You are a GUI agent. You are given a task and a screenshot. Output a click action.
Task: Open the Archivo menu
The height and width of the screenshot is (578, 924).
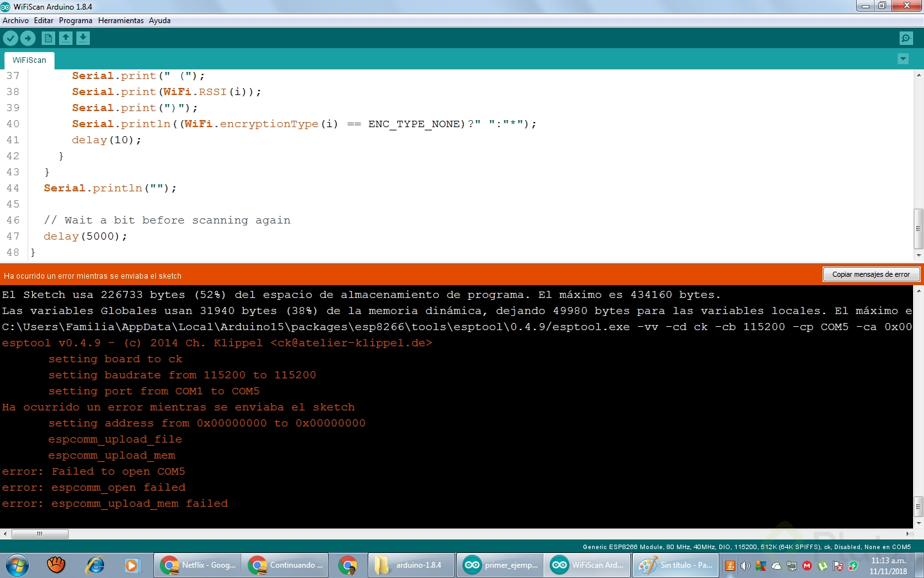15,21
